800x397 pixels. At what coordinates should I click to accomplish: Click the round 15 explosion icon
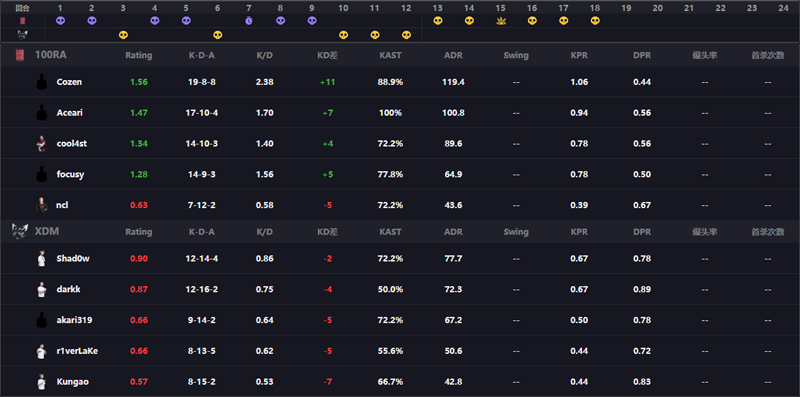pyautogui.click(x=501, y=21)
